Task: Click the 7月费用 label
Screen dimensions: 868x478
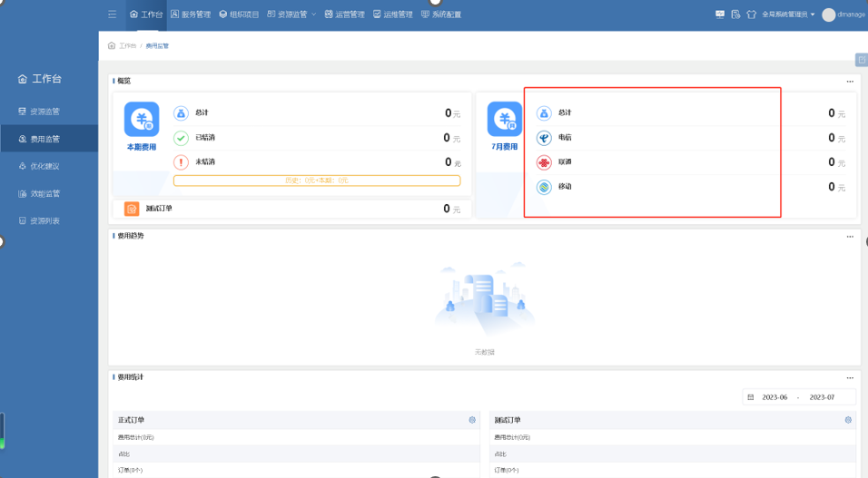Action: (x=504, y=147)
